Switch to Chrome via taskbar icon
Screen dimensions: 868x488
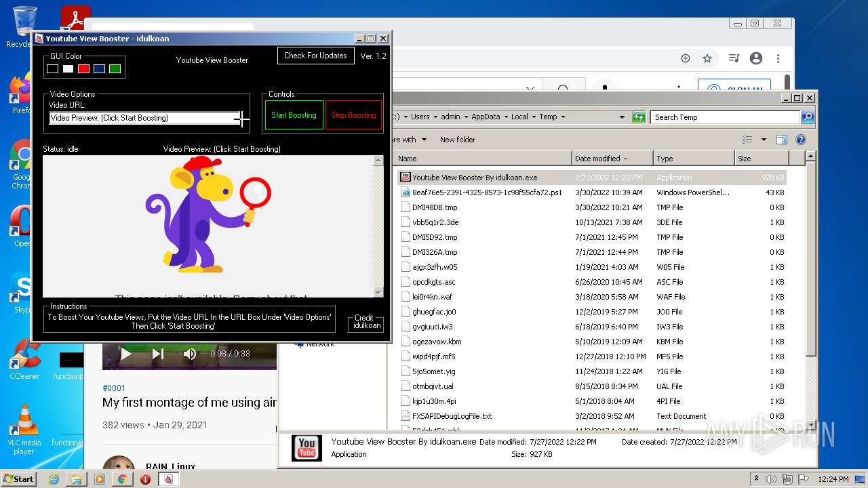tap(122, 479)
